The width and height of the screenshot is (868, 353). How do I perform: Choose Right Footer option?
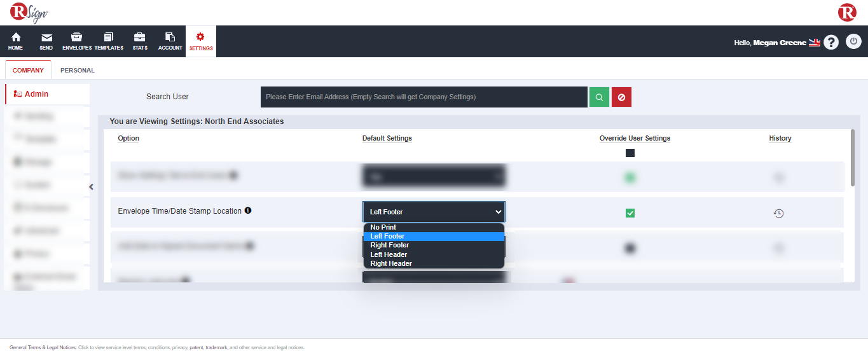[x=434, y=245]
